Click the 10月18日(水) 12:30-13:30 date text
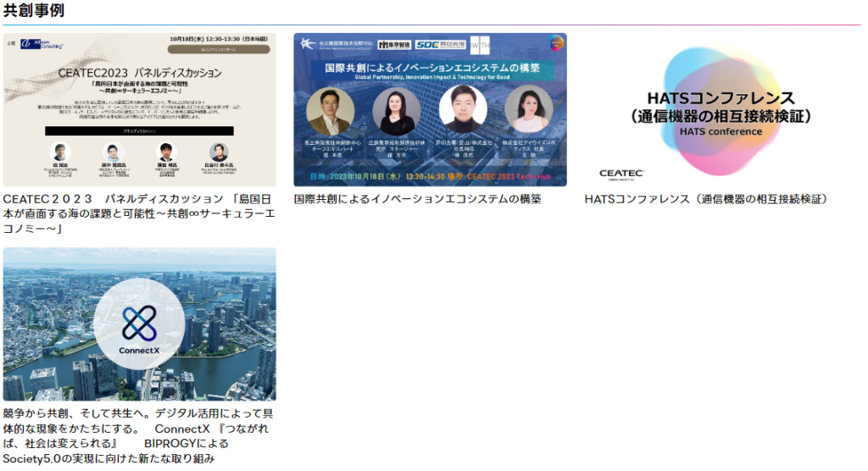The height and width of the screenshot is (471, 868). tap(219, 39)
